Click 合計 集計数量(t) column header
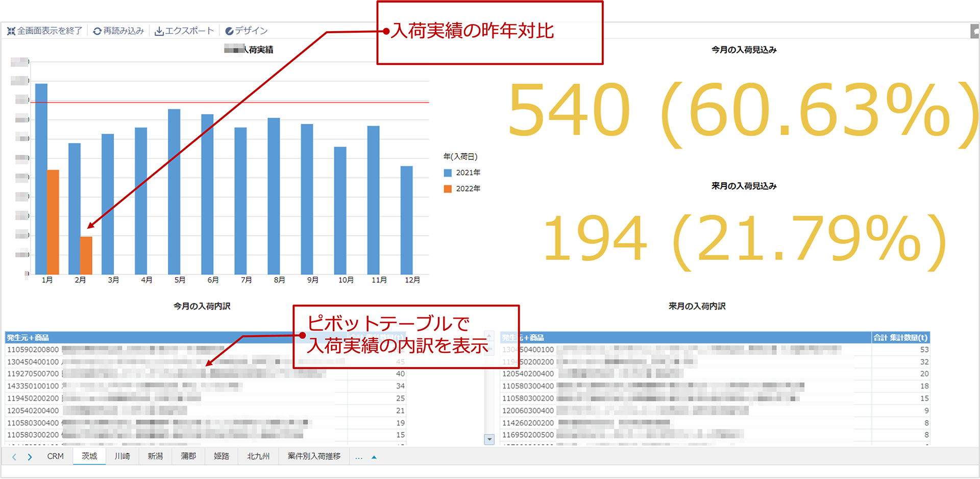 tap(900, 338)
